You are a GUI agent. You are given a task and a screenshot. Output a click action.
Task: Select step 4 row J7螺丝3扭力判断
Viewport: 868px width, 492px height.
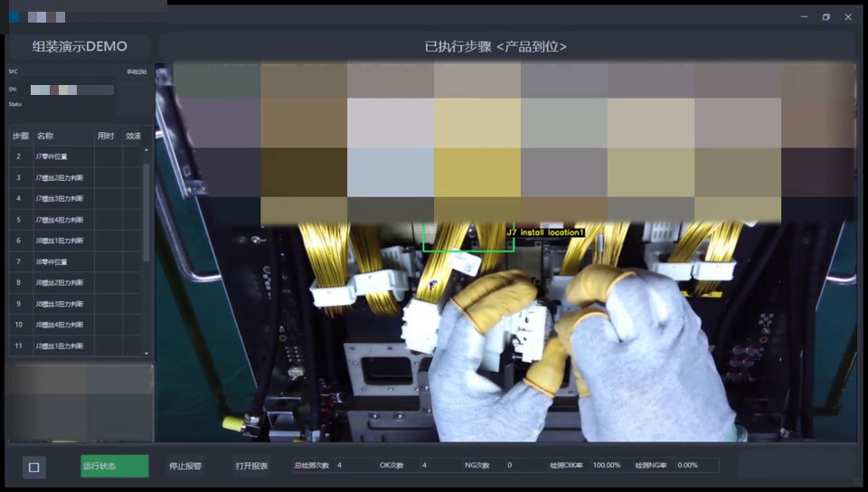click(76, 199)
